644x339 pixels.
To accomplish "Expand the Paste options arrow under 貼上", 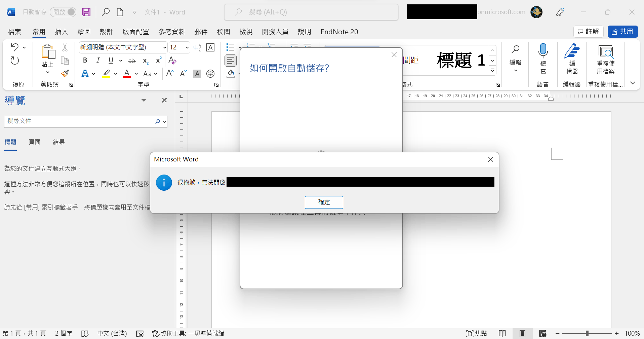I will 48,72.
